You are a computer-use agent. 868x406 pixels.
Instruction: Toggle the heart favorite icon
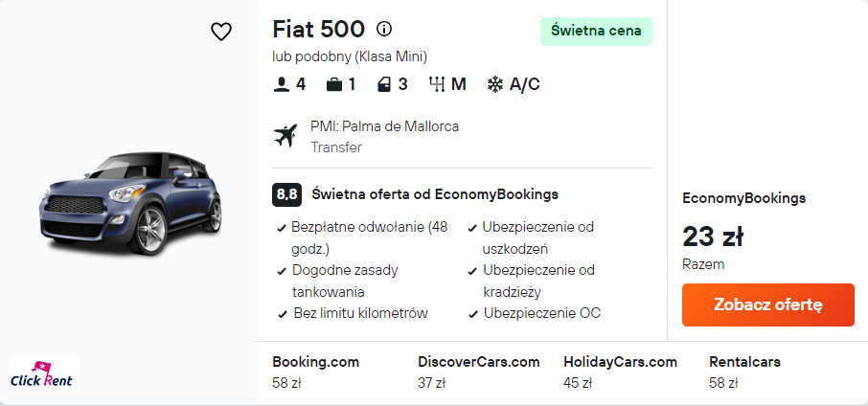pos(221,32)
